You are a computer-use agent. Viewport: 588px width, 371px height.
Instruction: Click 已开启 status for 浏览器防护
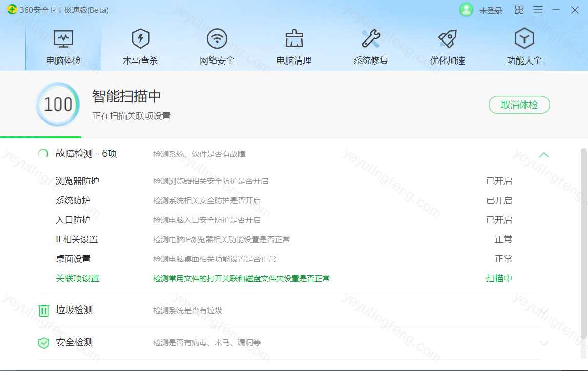[499, 181]
